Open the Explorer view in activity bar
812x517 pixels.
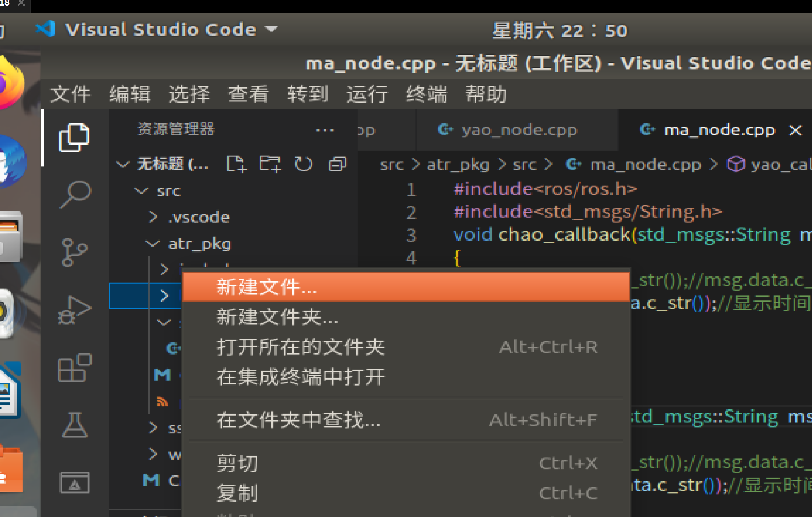pos(74,137)
